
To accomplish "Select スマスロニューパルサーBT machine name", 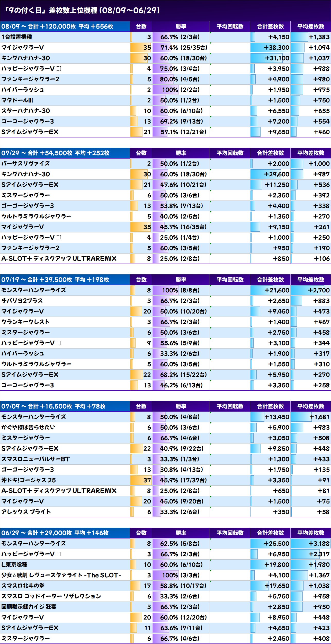I will [35, 459].
